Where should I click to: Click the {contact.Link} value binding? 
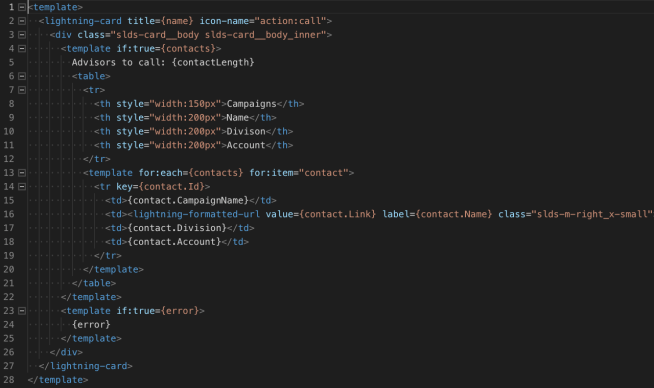pyautogui.click(x=337, y=214)
